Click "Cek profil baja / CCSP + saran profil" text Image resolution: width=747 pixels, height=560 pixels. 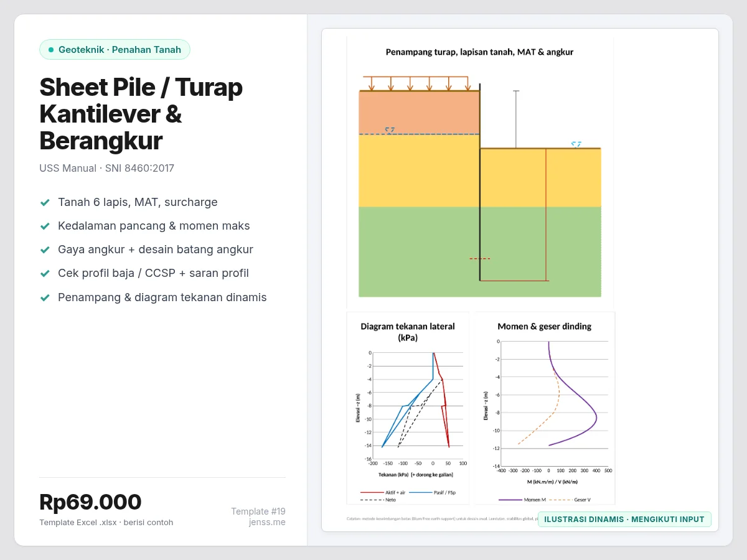[153, 273]
